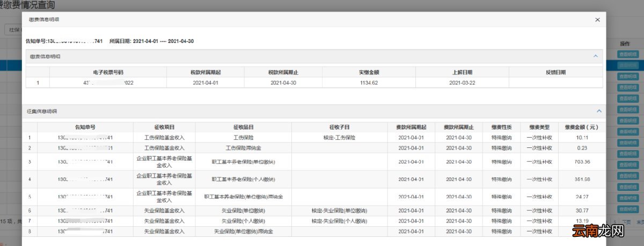
Task: Select the 缴费类型 column header
Action: click(x=539, y=127)
